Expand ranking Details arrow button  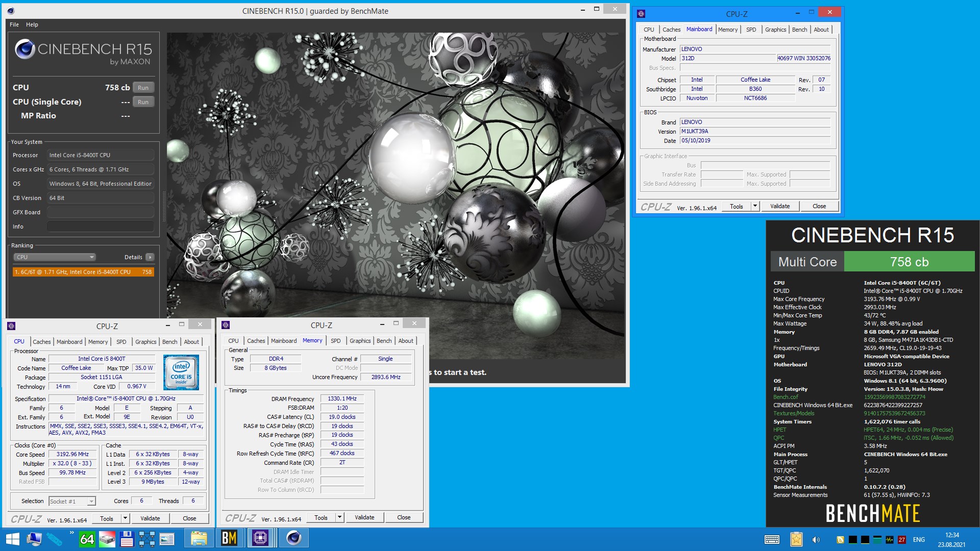150,257
